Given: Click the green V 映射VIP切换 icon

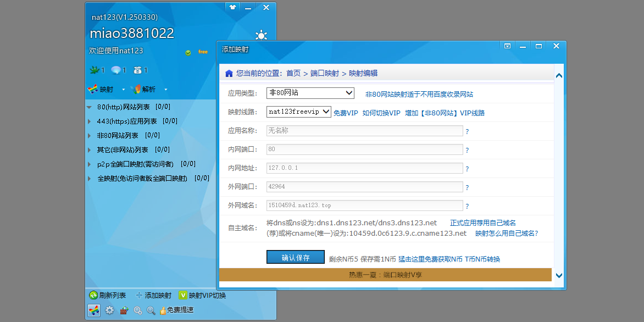Looking at the screenshot, I should coord(183,295).
